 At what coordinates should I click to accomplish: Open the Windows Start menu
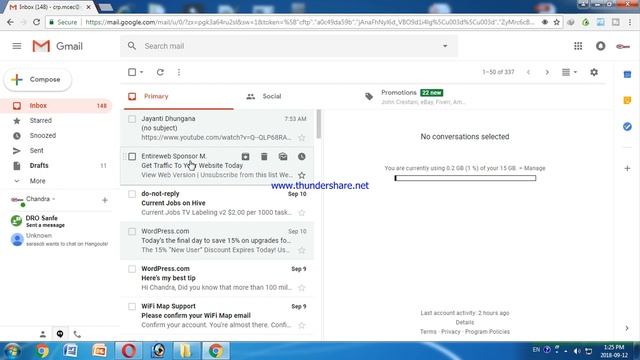tap(12, 351)
